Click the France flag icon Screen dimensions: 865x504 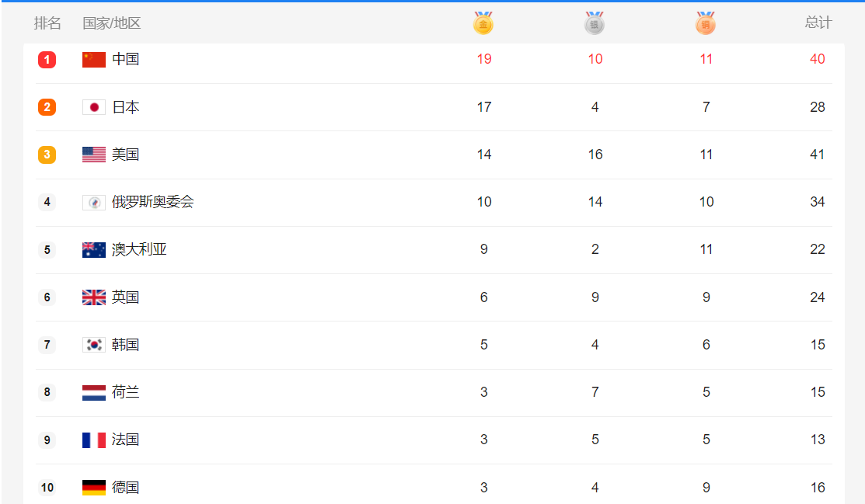pos(94,440)
